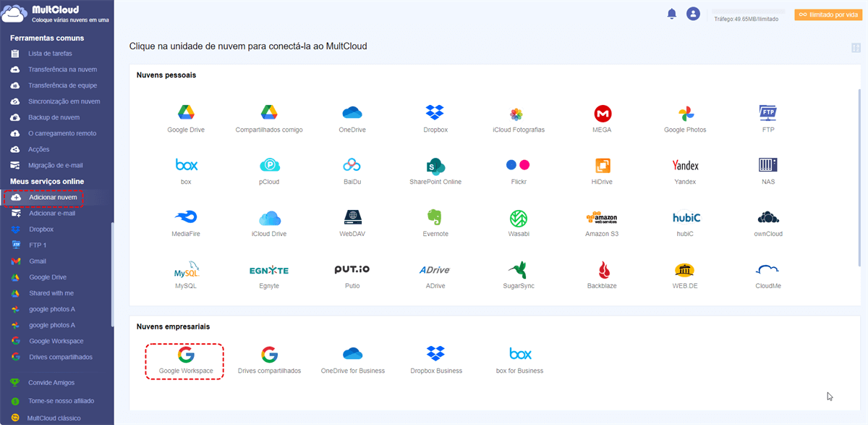Connect the OneDrive personal cloud
The width and height of the screenshot is (868, 425).
click(x=352, y=113)
